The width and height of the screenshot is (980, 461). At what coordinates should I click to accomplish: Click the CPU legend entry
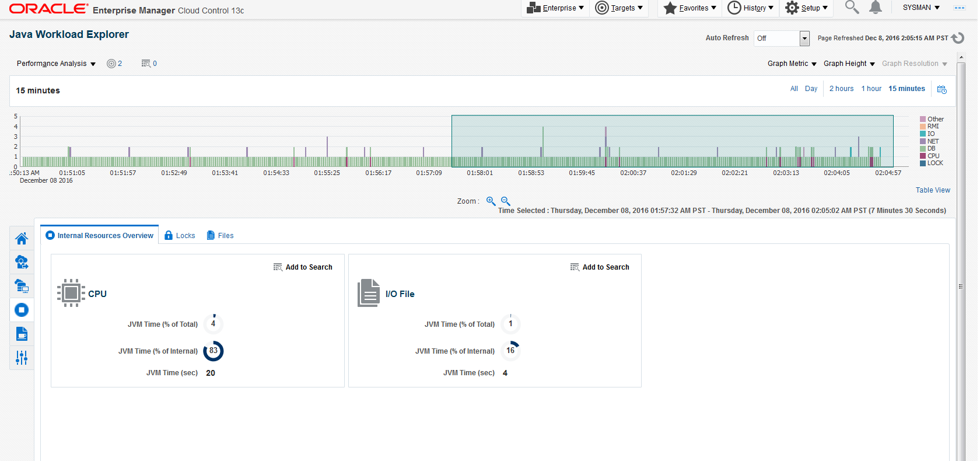[930, 156]
